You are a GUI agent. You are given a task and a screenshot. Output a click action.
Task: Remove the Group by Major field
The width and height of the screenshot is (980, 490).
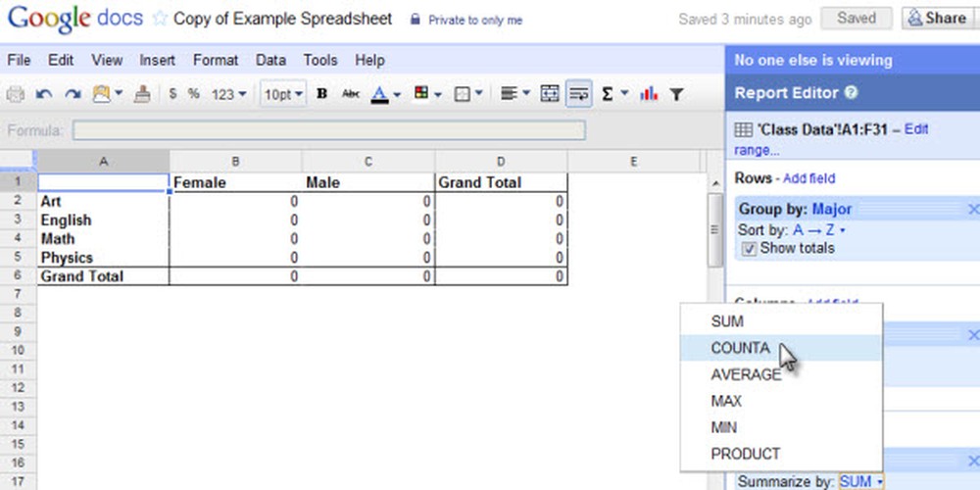pyautogui.click(x=973, y=210)
